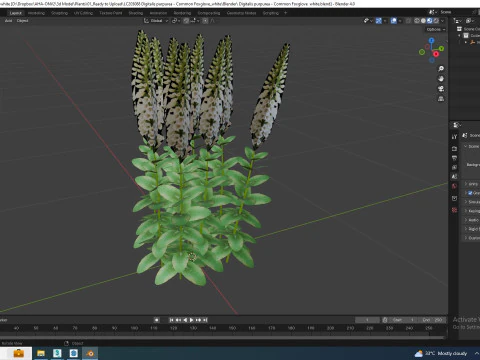
Task: Switch to the Modeling workspace tab
Action: point(36,13)
